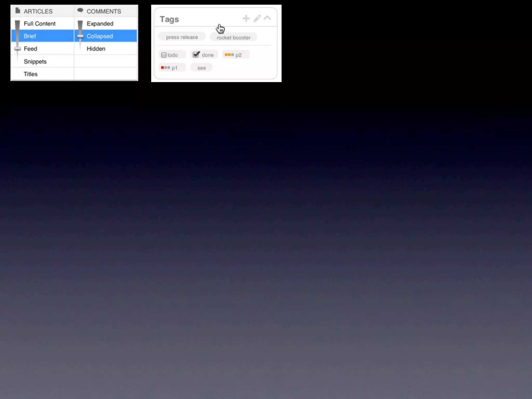532x399 pixels.
Task: Click the see tag
Action: (201, 68)
